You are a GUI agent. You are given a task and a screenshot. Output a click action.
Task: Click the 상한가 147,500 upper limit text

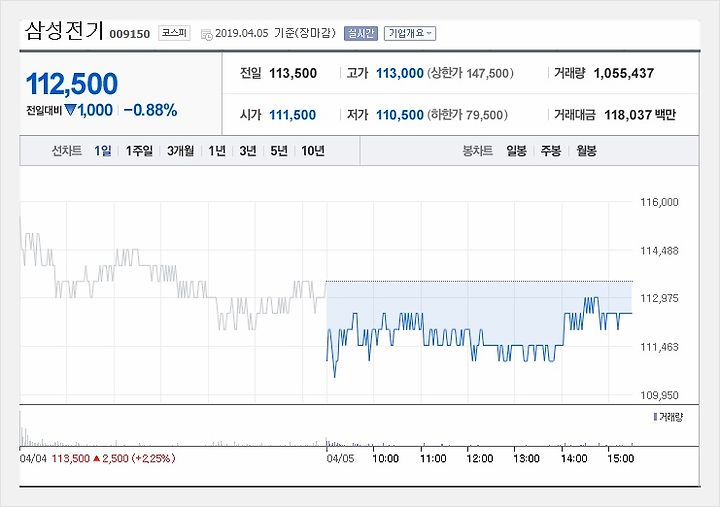pos(470,73)
